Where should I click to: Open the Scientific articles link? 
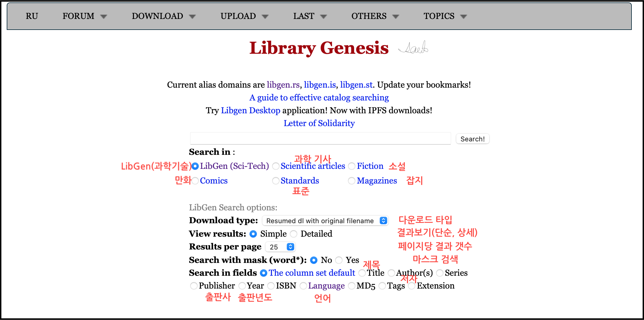(313, 166)
